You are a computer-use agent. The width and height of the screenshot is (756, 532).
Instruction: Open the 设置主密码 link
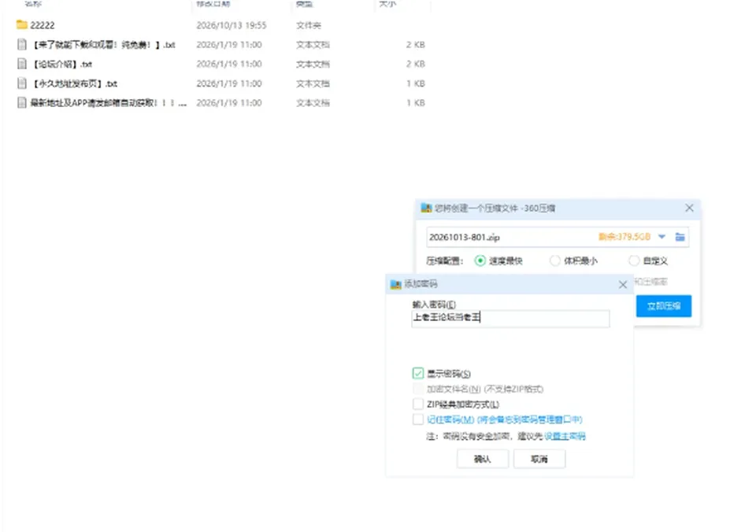click(x=565, y=436)
